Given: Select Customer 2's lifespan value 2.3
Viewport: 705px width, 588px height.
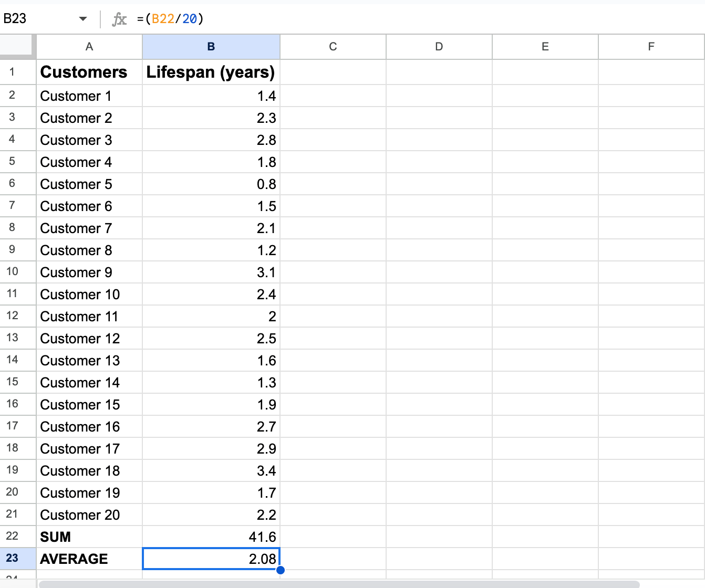Looking at the screenshot, I should click(211, 118).
